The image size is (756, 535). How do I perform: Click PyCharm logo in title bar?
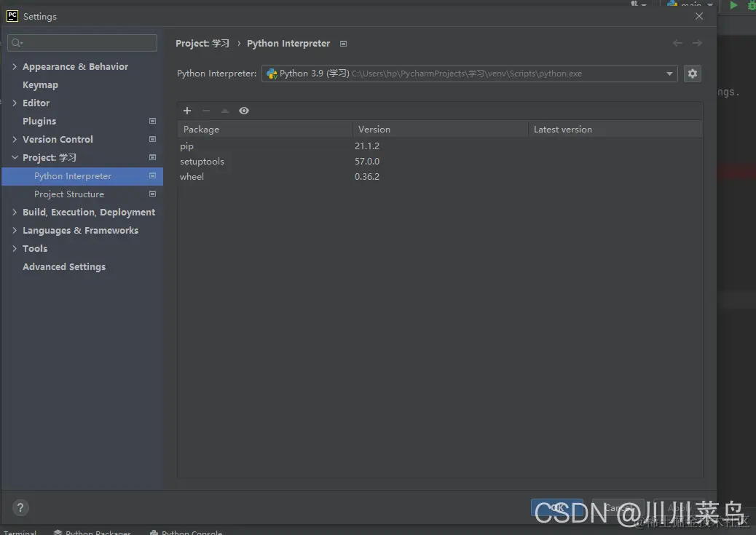(12, 16)
